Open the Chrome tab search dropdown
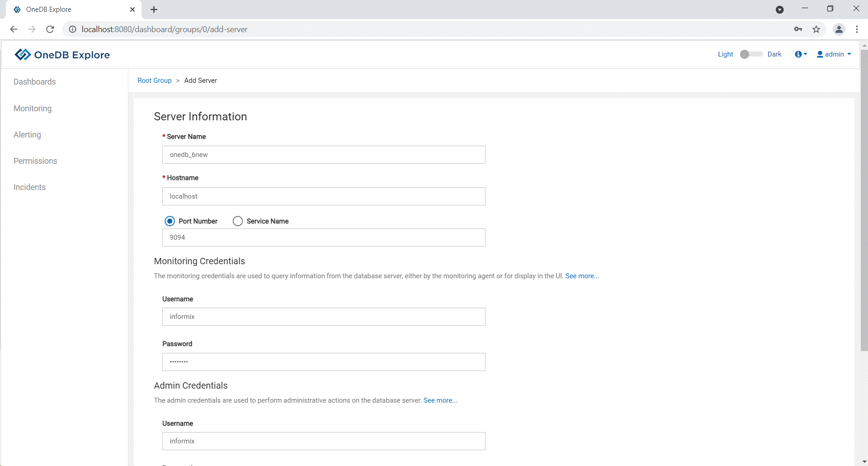Screen dimensions: 868x466 coord(779,10)
